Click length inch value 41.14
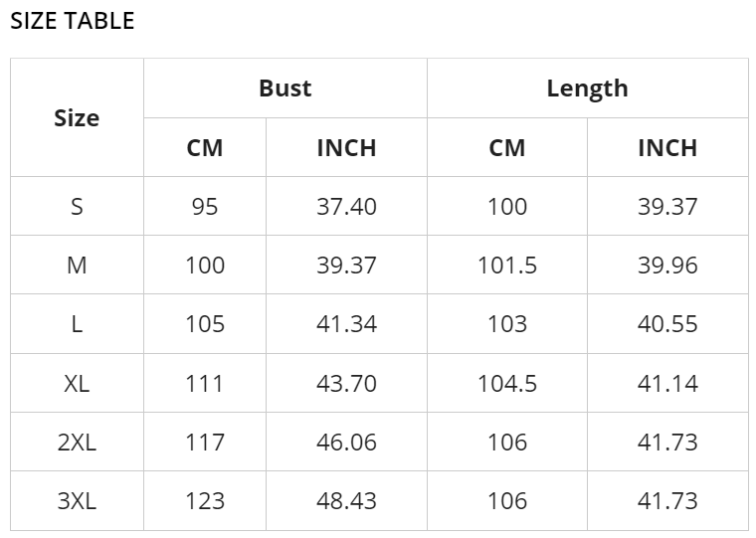The height and width of the screenshot is (538, 756). tap(666, 383)
